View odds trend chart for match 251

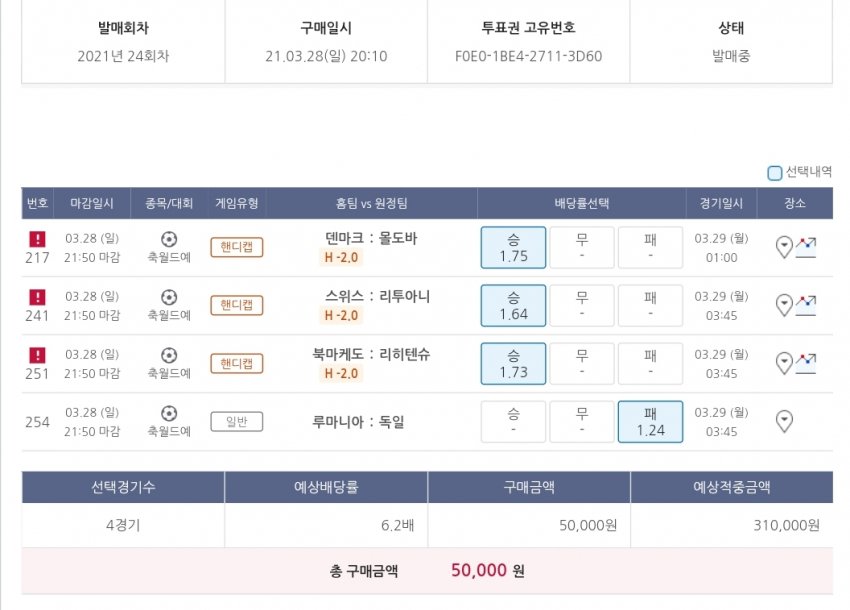pyautogui.click(x=806, y=361)
